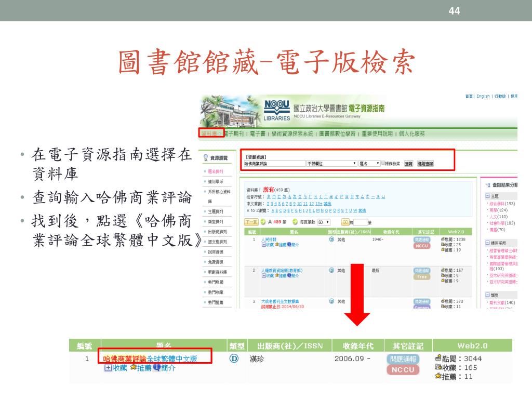The height and width of the screenshot is (399, 532).
Task: Open the 人民日報 title link
Action: (269, 240)
